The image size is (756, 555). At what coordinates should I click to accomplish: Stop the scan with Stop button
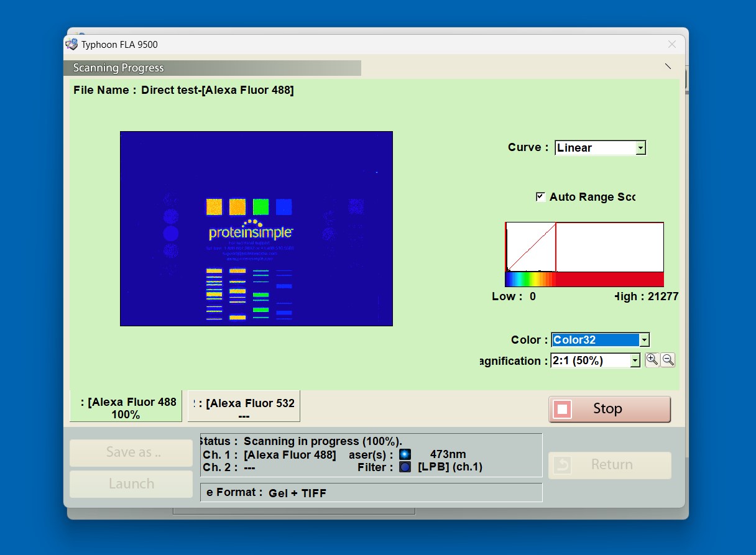coord(609,409)
